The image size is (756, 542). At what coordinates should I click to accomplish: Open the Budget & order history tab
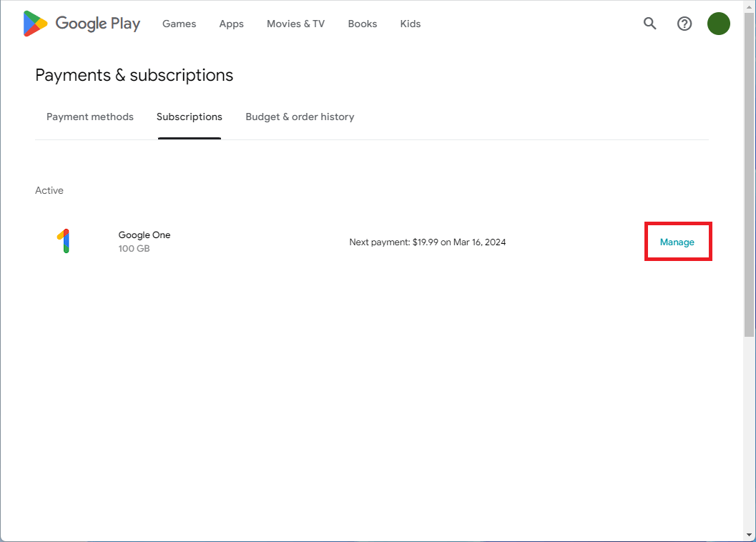point(300,117)
